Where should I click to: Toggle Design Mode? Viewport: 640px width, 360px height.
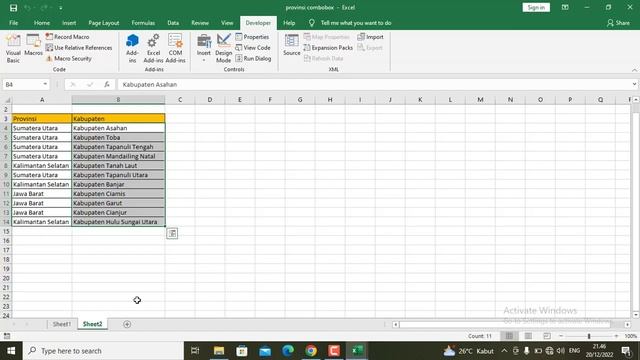tap(223, 49)
